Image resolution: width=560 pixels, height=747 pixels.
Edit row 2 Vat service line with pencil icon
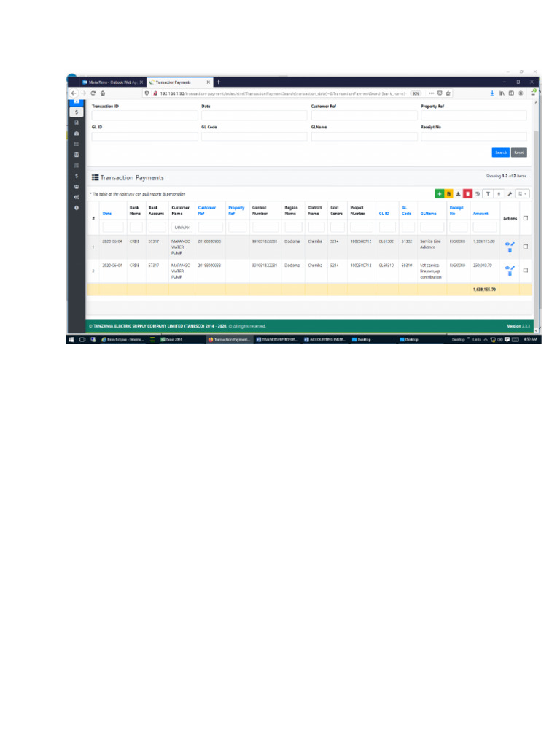[513, 268]
